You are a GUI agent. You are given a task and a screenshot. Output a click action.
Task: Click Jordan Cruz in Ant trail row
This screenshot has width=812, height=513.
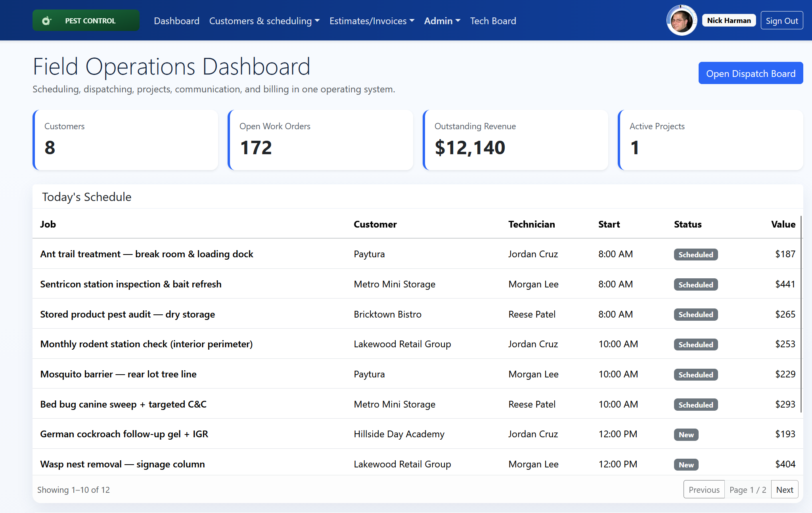pos(533,254)
